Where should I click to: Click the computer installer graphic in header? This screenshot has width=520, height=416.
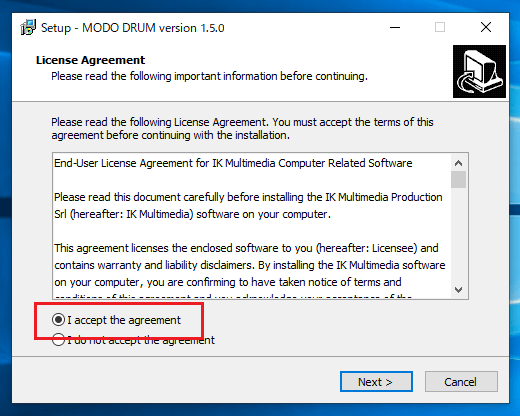coord(479,71)
